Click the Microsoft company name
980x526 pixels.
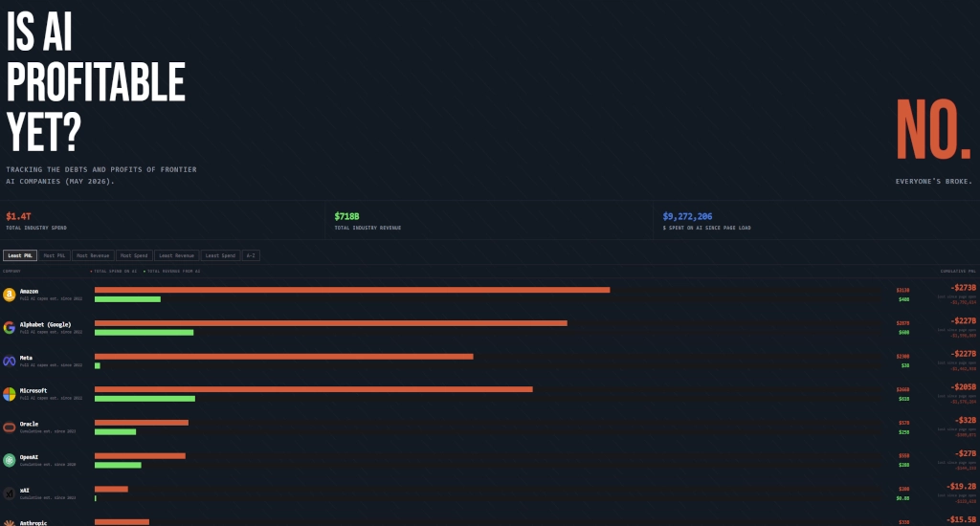coord(33,390)
